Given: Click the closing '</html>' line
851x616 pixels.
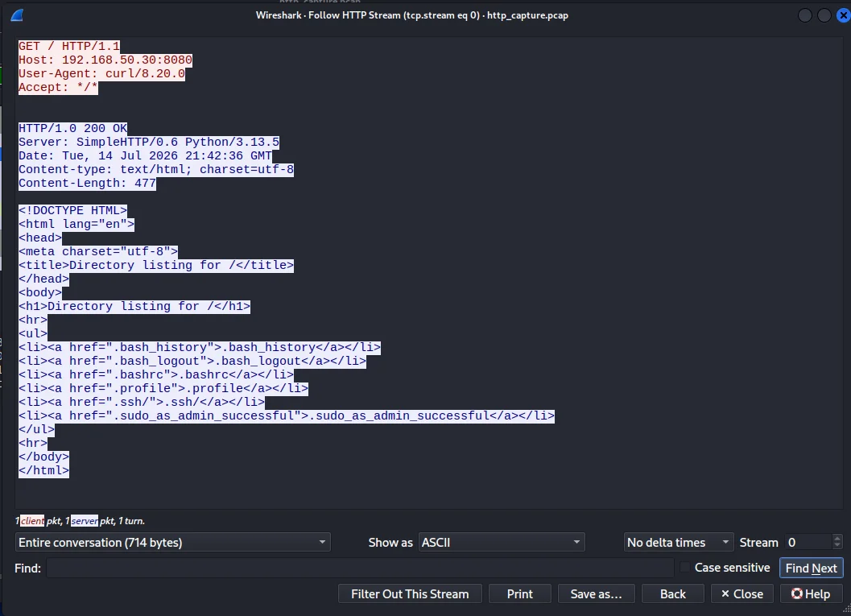Looking at the screenshot, I should click(x=43, y=470).
